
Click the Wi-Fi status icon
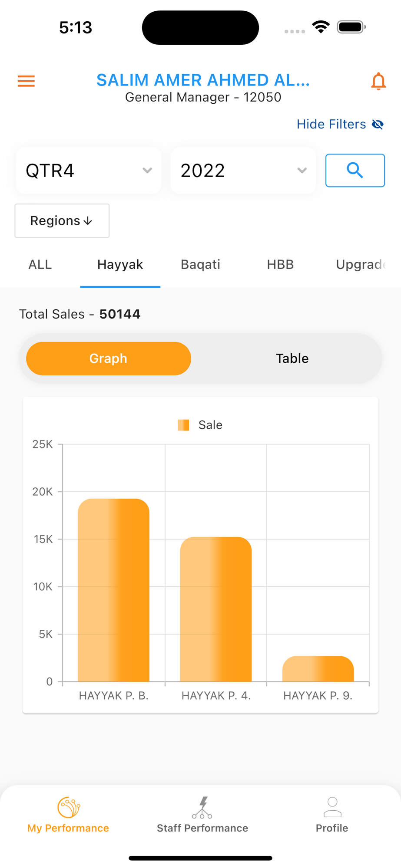(x=321, y=27)
